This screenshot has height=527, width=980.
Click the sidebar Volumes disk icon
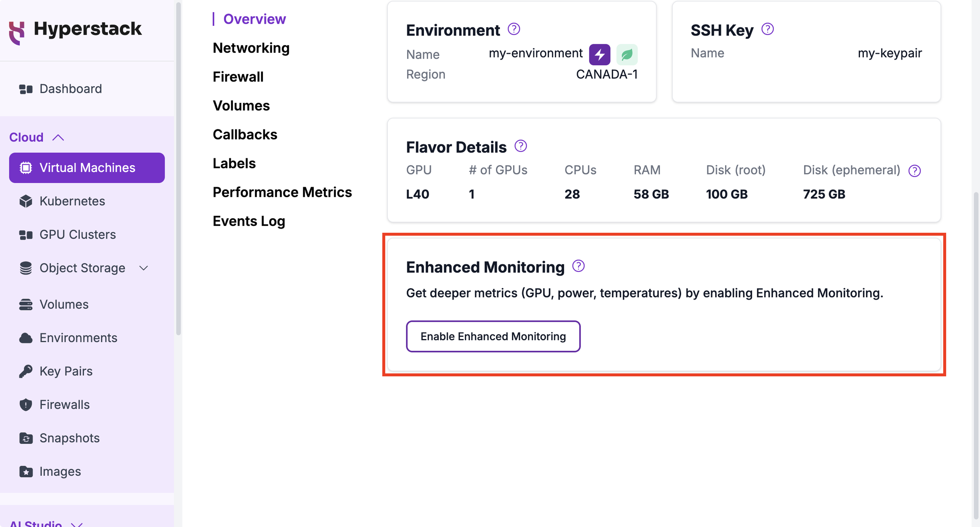click(26, 305)
